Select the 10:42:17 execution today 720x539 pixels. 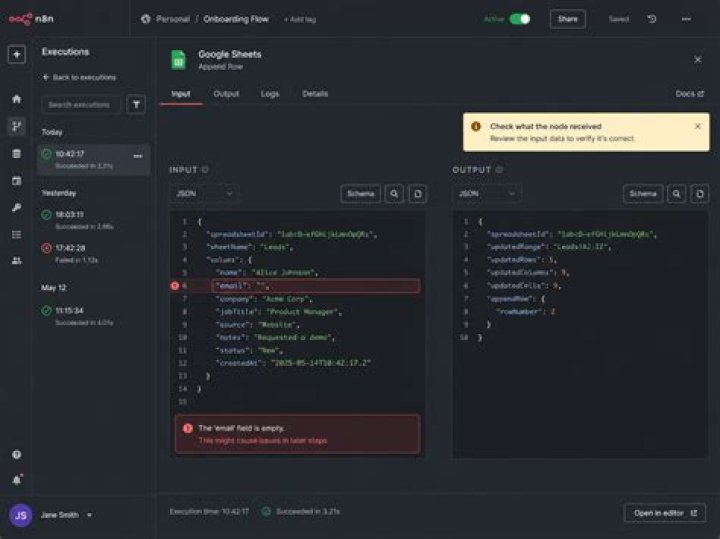[94, 159]
